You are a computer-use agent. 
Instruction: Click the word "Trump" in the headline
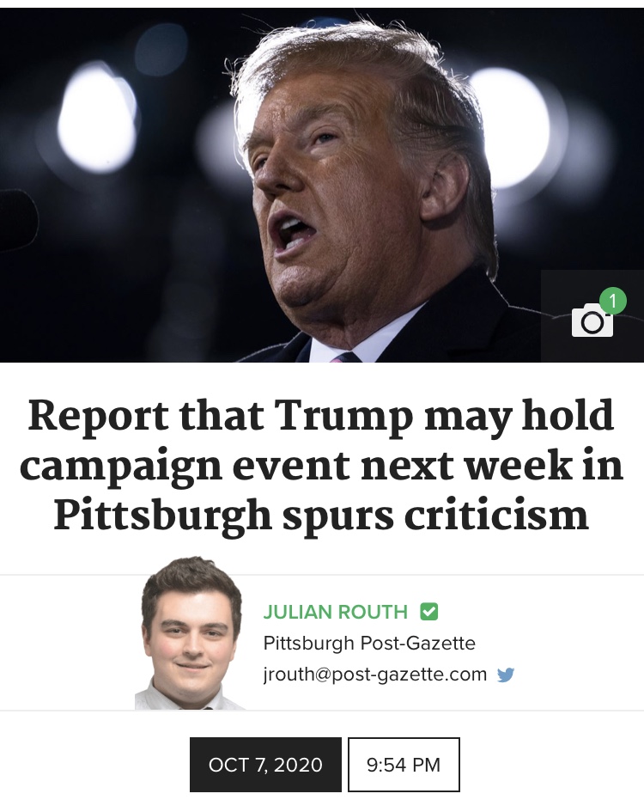click(346, 417)
